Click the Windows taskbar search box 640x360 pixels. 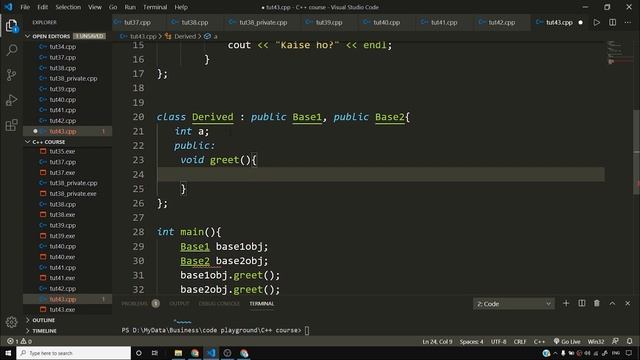73,353
